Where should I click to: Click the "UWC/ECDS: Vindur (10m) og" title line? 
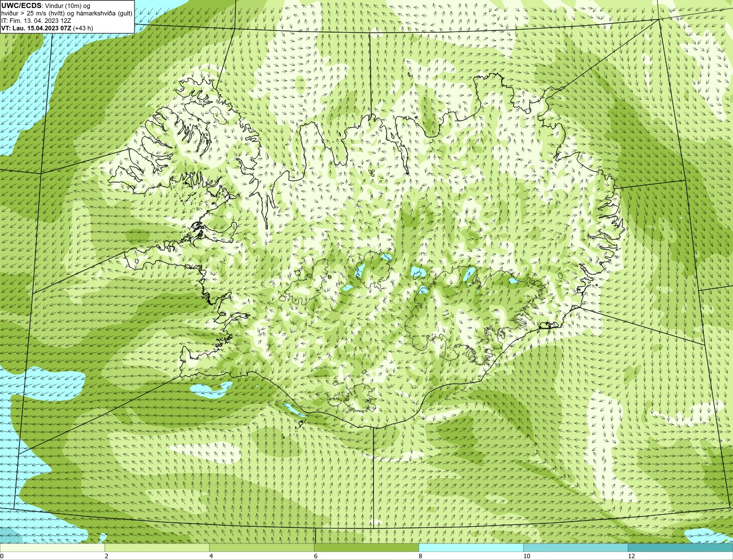pyautogui.click(x=46, y=6)
